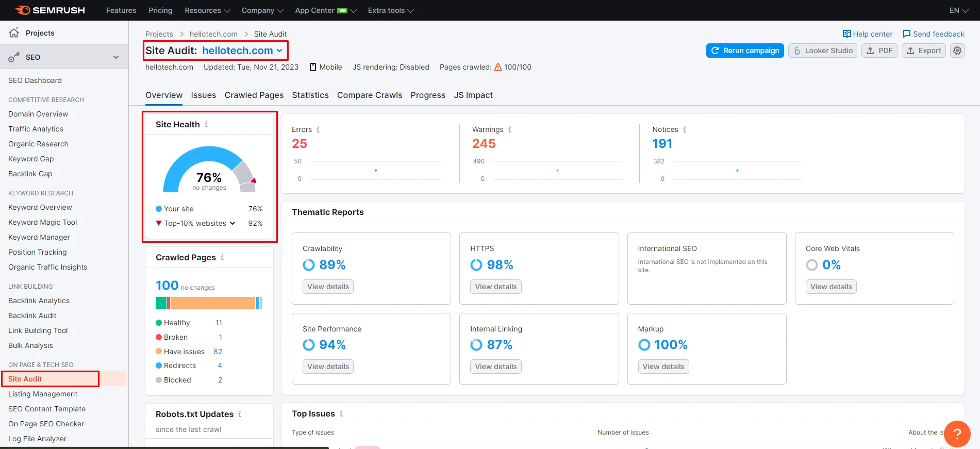Viewport: 980px width, 449px height.
Task: Open the EN language selector
Action: 960,10
